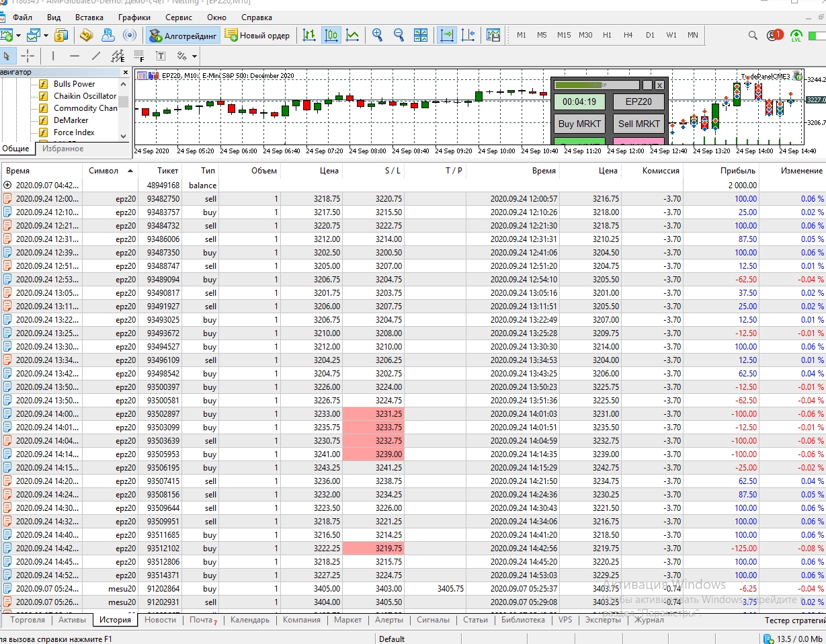Select the horizontal line tool

[x=75, y=56]
